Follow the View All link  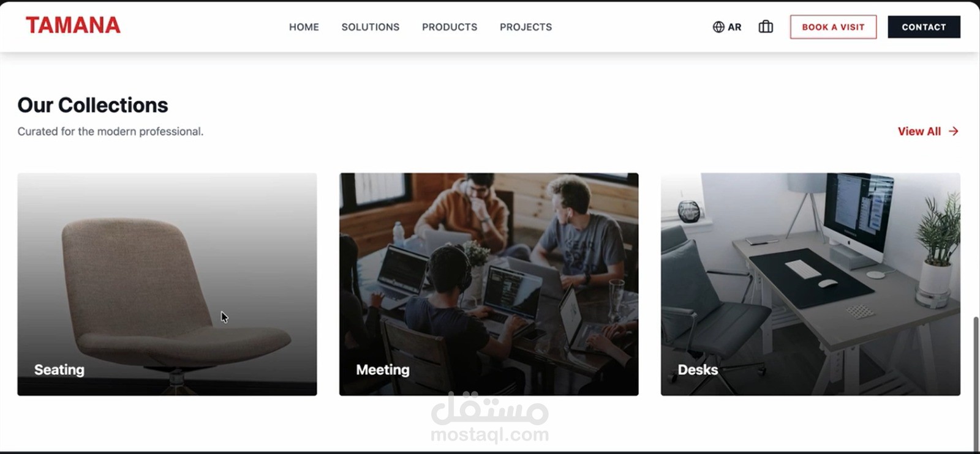click(928, 132)
